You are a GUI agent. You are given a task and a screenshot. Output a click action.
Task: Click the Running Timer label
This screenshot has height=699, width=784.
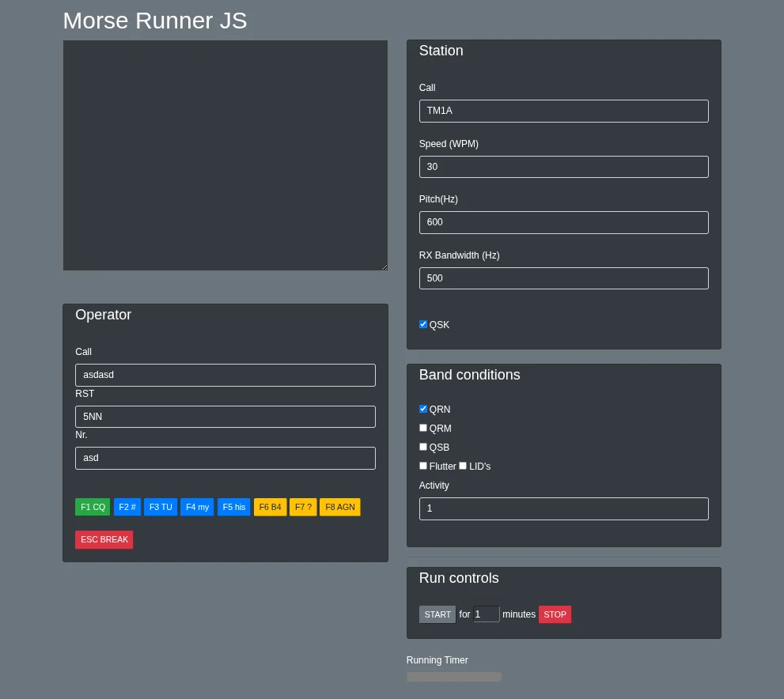[437, 660]
